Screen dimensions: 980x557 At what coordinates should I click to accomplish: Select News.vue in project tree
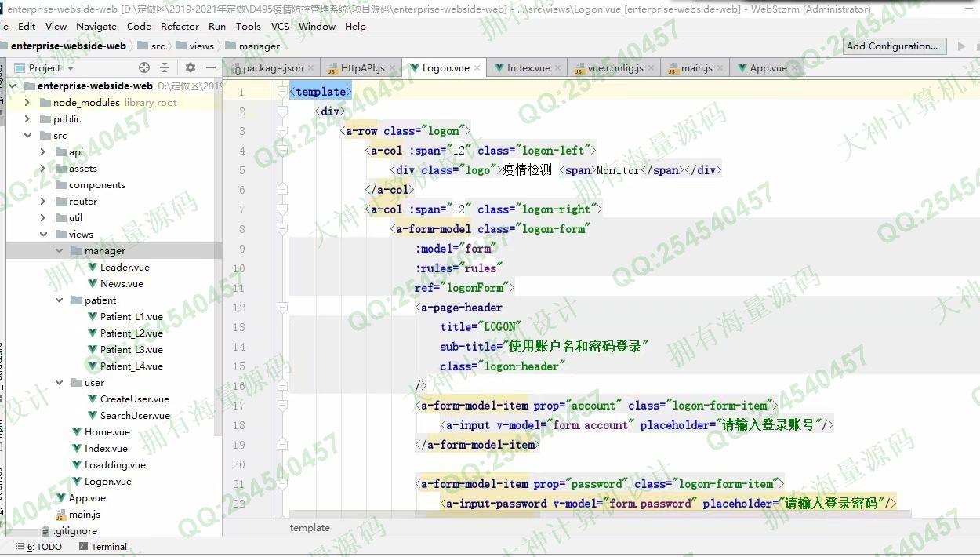[x=122, y=284]
